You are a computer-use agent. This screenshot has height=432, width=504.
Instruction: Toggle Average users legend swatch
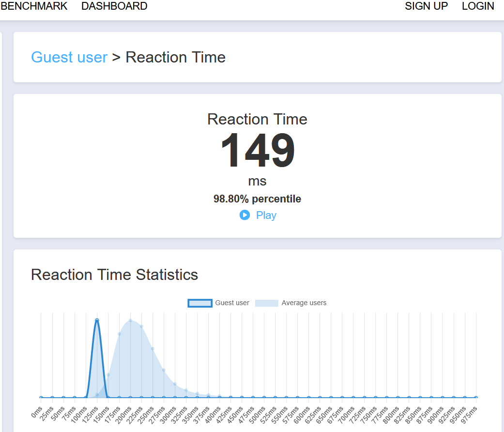click(266, 303)
